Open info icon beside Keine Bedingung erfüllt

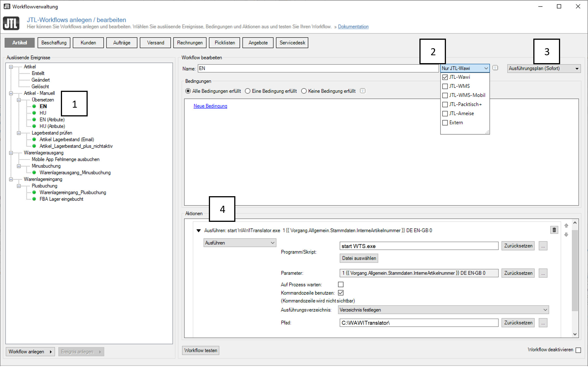click(x=363, y=91)
